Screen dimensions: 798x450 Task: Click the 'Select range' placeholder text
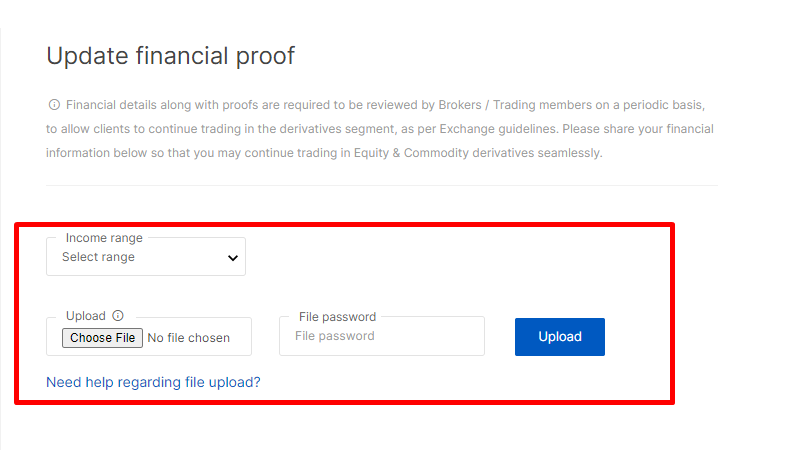pyautogui.click(x=98, y=257)
